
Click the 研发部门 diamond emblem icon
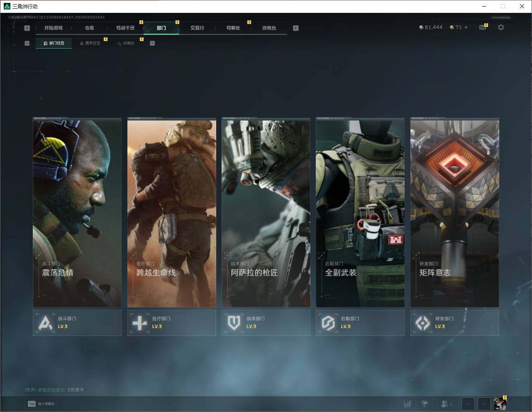[422, 323]
